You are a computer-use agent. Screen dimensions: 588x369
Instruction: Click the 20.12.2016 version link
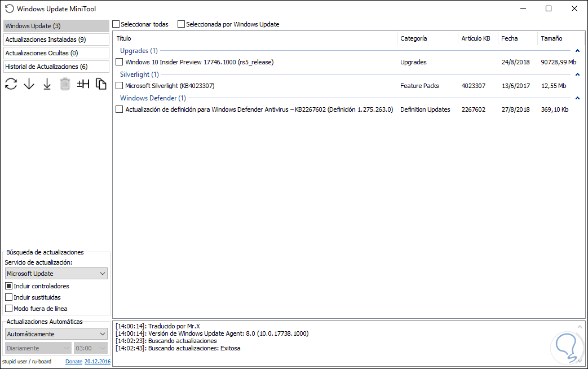pos(98,362)
